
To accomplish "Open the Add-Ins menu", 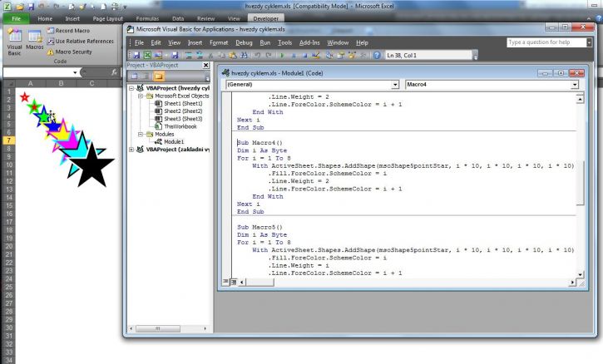I will pos(309,42).
